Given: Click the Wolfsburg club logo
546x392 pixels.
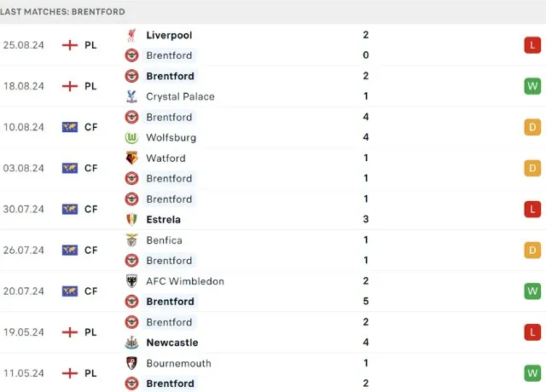Looking at the screenshot, I should tap(132, 137).
